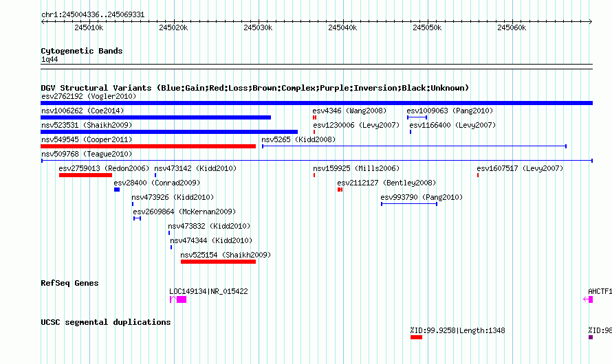Open the esv1166400 (Levy2007) label
The height and width of the screenshot is (364, 612).
click(x=452, y=125)
